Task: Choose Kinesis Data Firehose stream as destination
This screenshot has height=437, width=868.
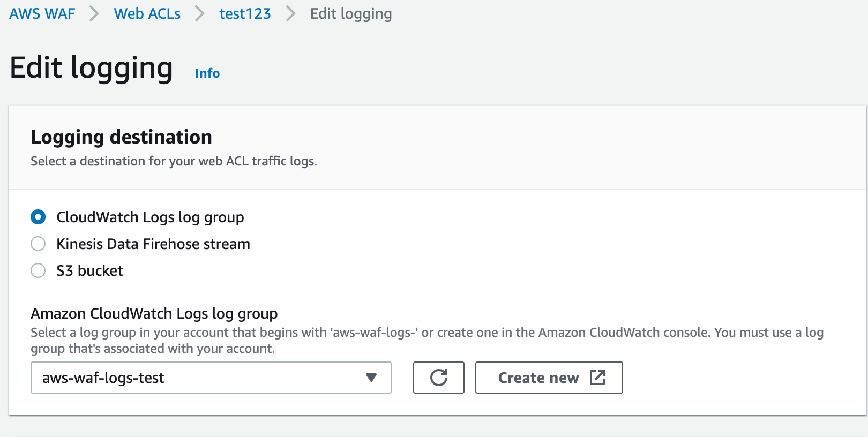Action: click(38, 244)
